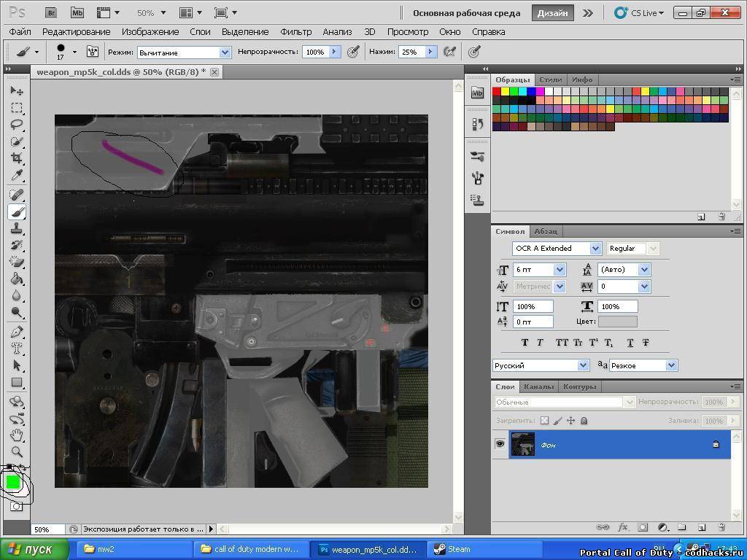Switch to the Абзац tab

(546, 231)
